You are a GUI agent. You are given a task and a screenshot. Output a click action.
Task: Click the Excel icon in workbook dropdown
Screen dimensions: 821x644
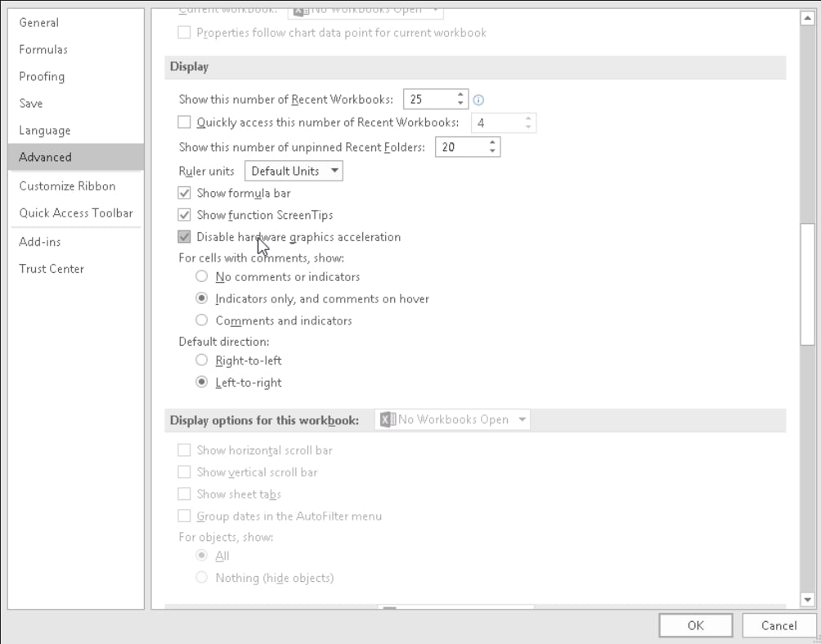pyautogui.click(x=388, y=419)
